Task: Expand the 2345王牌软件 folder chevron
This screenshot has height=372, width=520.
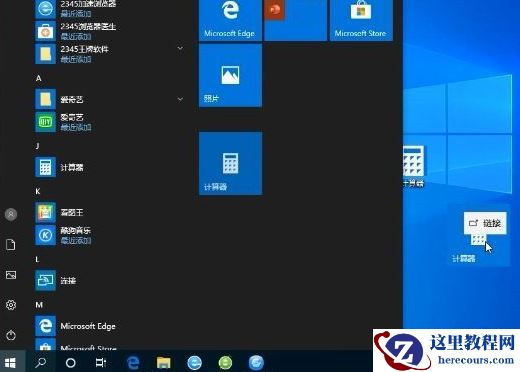Action: [x=180, y=48]
